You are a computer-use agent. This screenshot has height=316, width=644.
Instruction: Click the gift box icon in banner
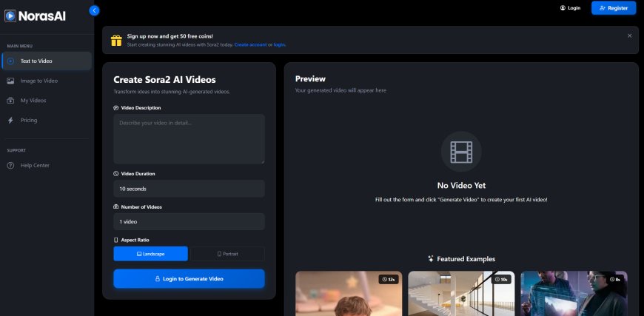pos(116,40)
